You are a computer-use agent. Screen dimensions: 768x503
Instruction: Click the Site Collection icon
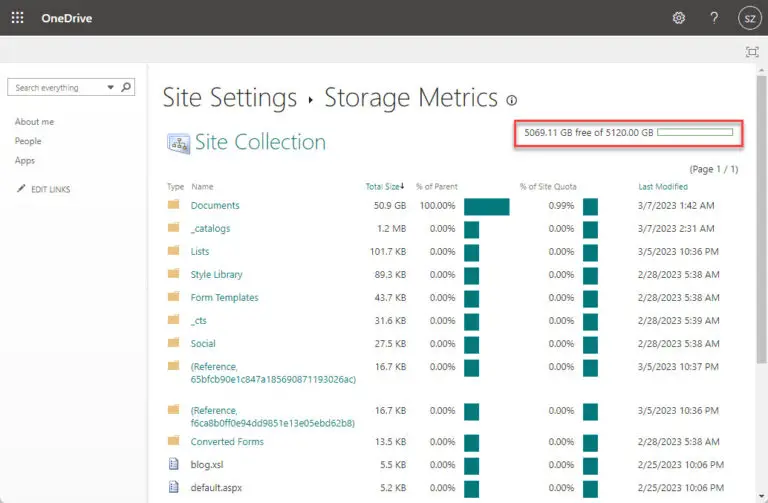(x=179, y=143)
